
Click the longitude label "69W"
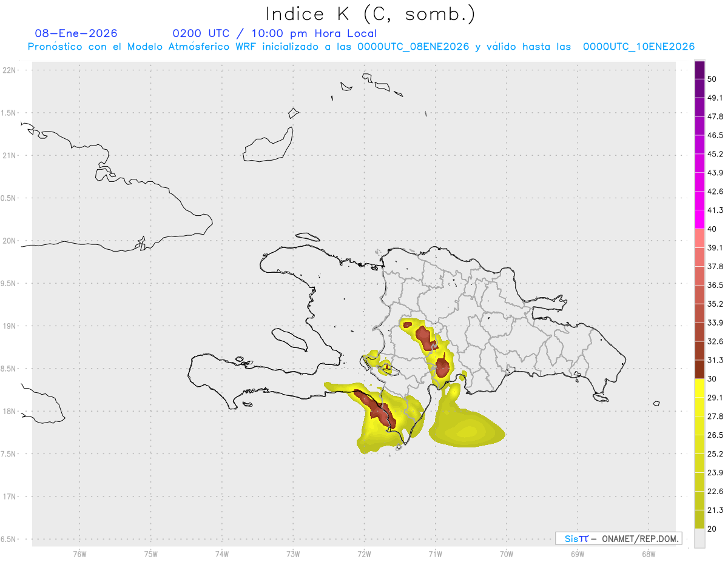coord(578,554)
